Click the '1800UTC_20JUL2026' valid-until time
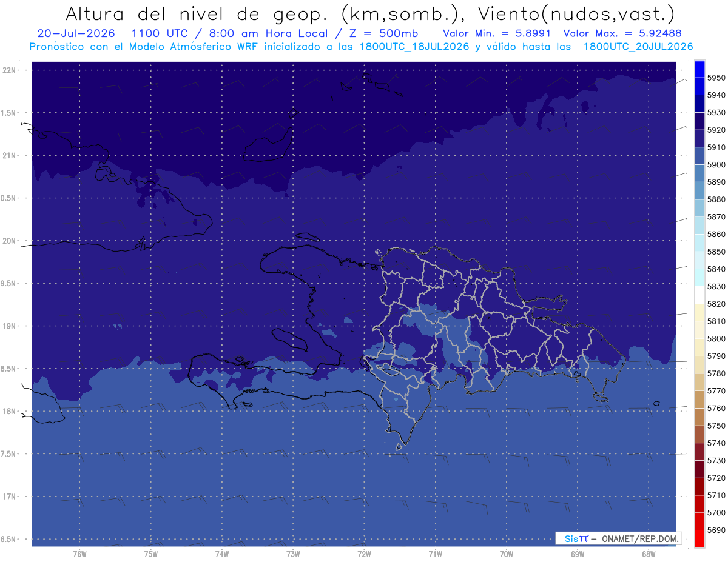The image size is (728, 562). [x=638, y=46]
